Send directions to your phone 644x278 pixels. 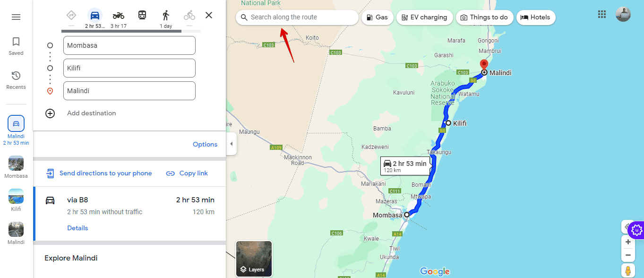tap(98, 173)
